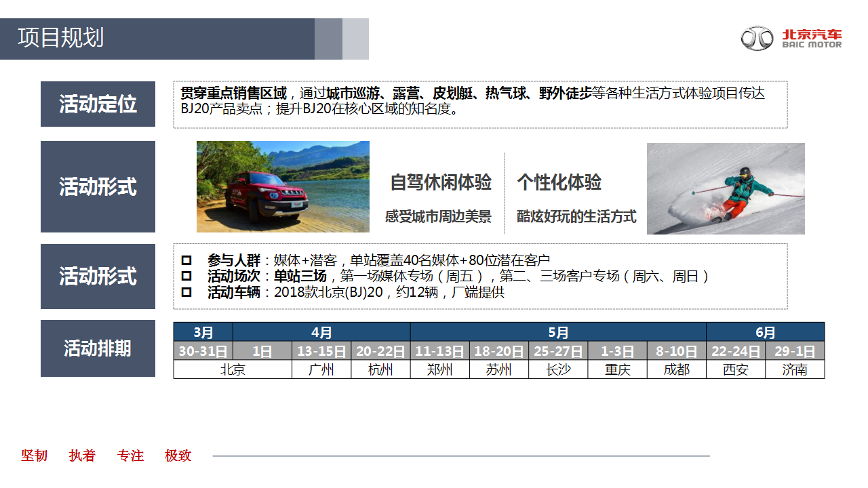
Task: Select the 18-20日 date cell
Action: (499, 351)
